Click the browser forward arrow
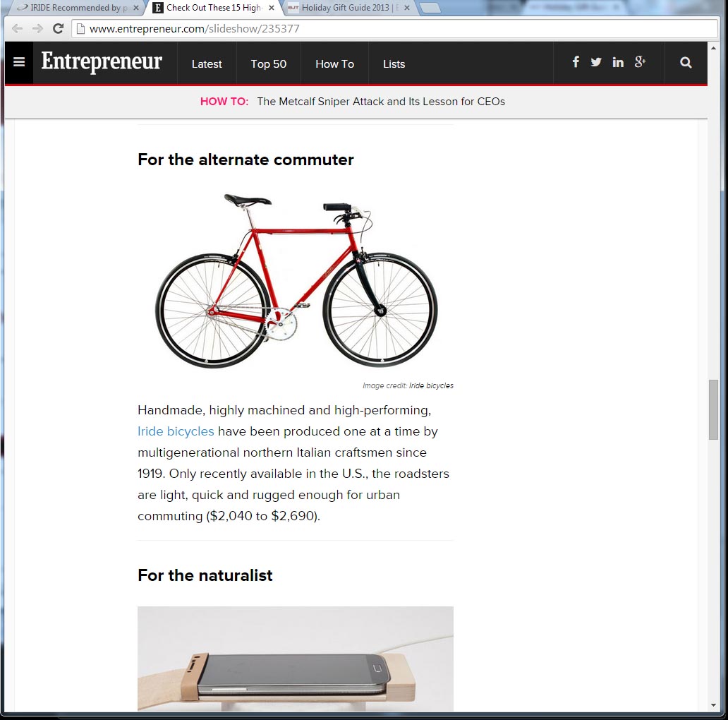 [x=37, y=29]
